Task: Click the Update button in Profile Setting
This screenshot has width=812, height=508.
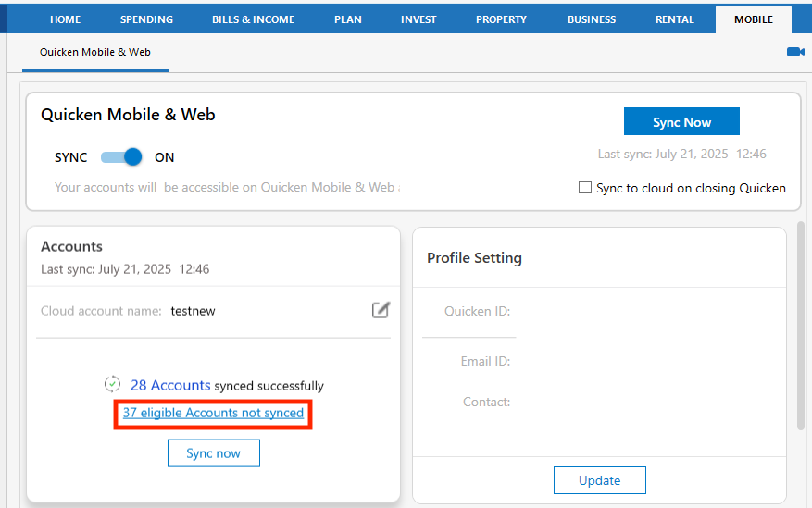Action: point(600,480)
